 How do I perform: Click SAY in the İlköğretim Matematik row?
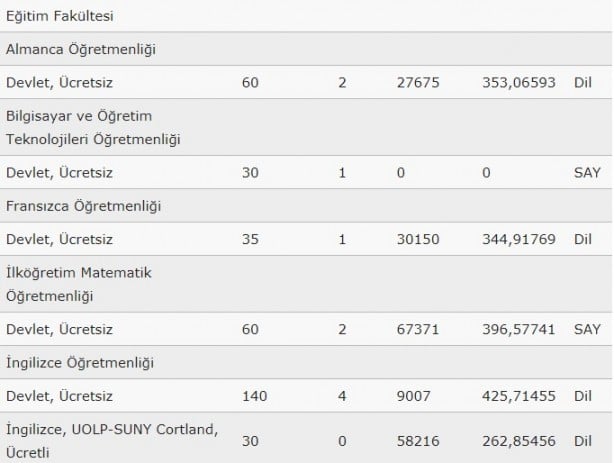tap(587, 329)
